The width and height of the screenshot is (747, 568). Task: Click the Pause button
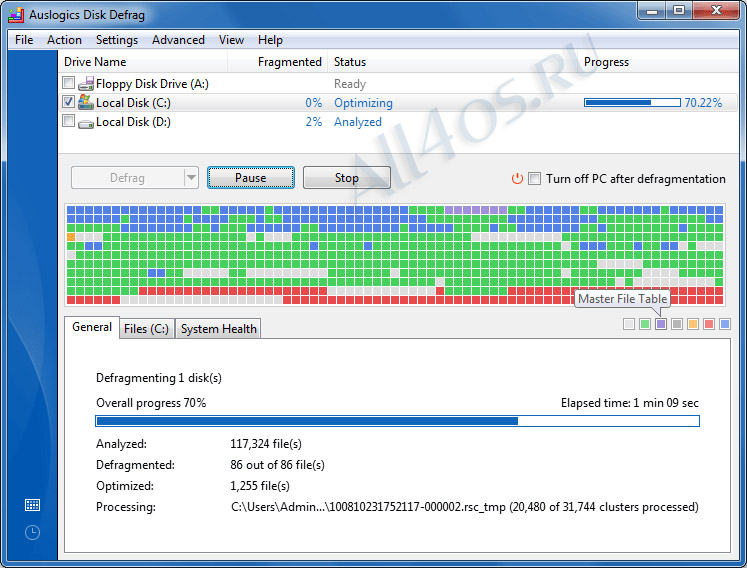(x=251, y=178)
